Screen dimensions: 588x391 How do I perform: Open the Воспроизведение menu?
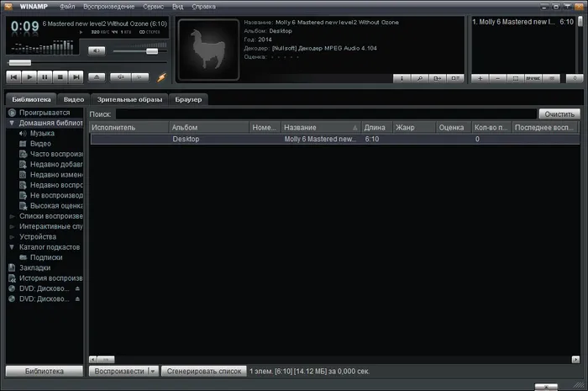(108, 7)
